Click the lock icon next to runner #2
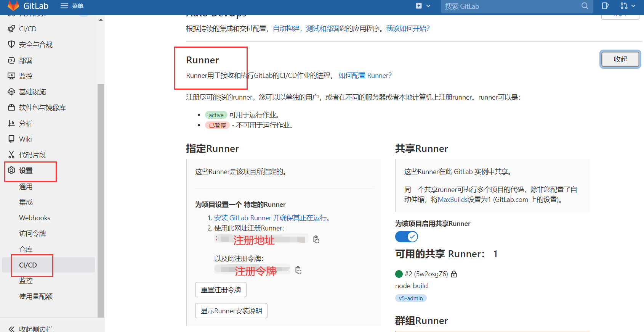Screen dimensions: 644x332 point(454,274)
